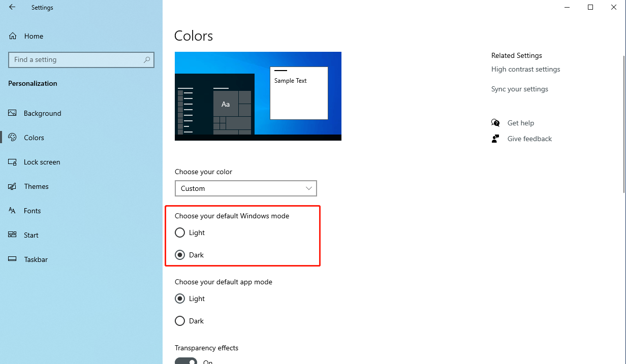Turn off Transparency effects
The height and width of the screenshot is (364, 626).
[x=186, y=361]
